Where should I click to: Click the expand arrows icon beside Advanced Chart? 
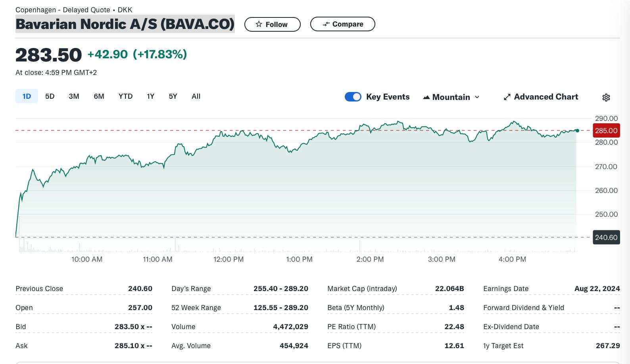point(507,97)
